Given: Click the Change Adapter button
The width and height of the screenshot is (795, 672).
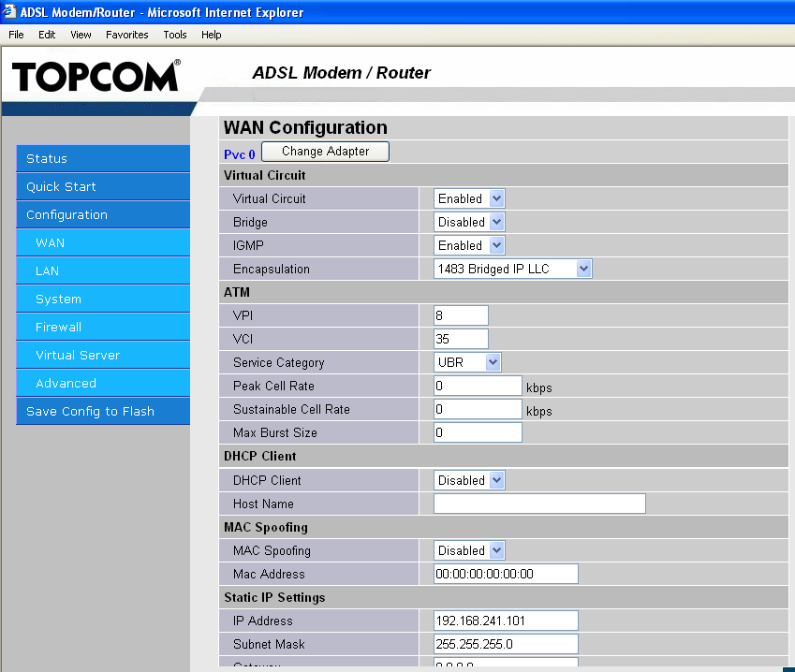Looking at the screenshot, I should (x=325, y=152).
